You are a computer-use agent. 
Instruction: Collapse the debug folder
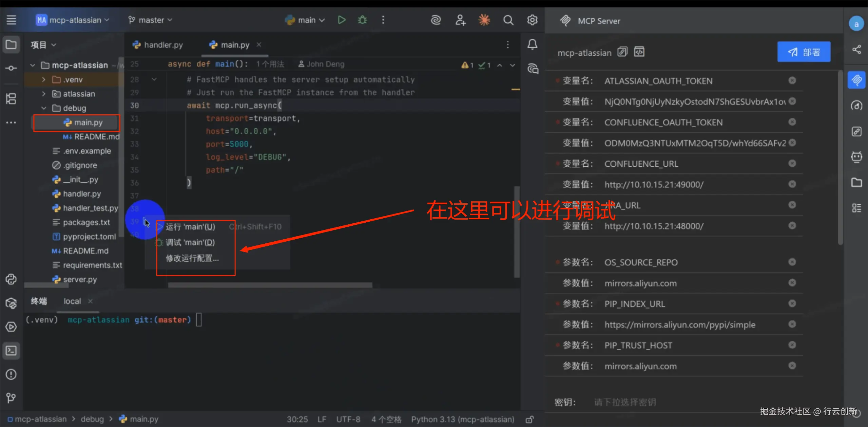pyautogui.click(x=44, y=108)
